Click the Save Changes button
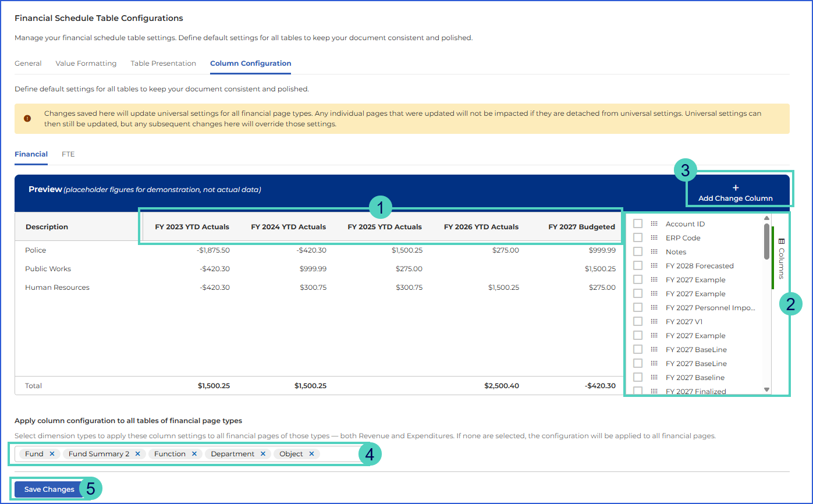This screenshot has height=504, width=813. click(49, 489)
